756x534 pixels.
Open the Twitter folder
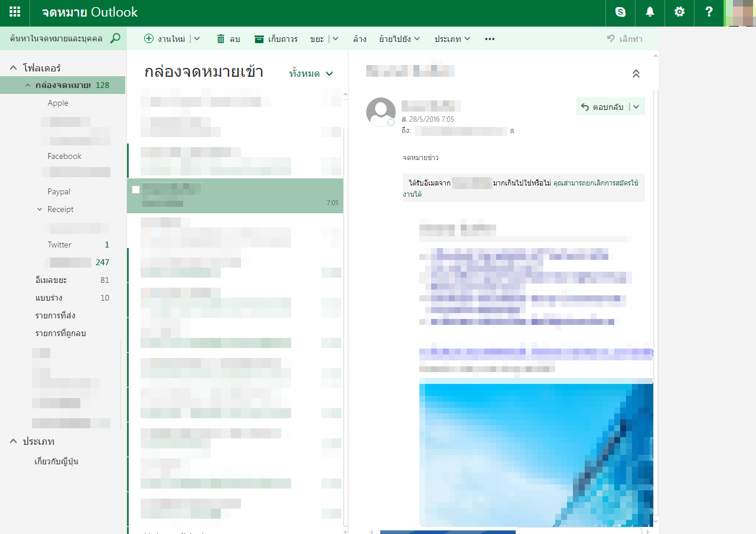(60, 245)
